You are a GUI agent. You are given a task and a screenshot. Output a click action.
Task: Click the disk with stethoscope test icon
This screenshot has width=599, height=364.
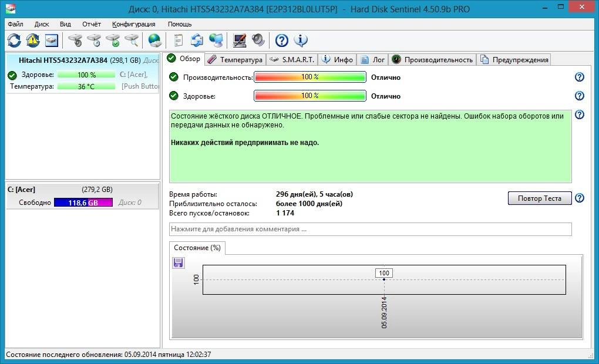click(x=75, y=40)
